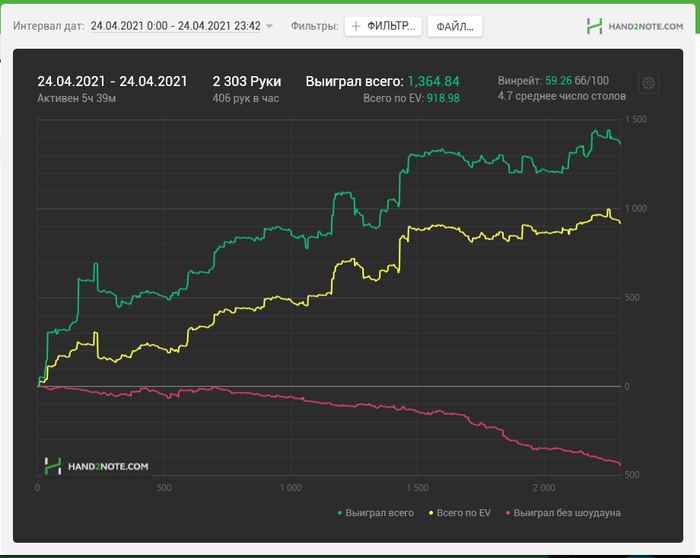
Task: Click the green legend dot for Выиграл всего
Action: pyautogui.click(x=340, y=513)
